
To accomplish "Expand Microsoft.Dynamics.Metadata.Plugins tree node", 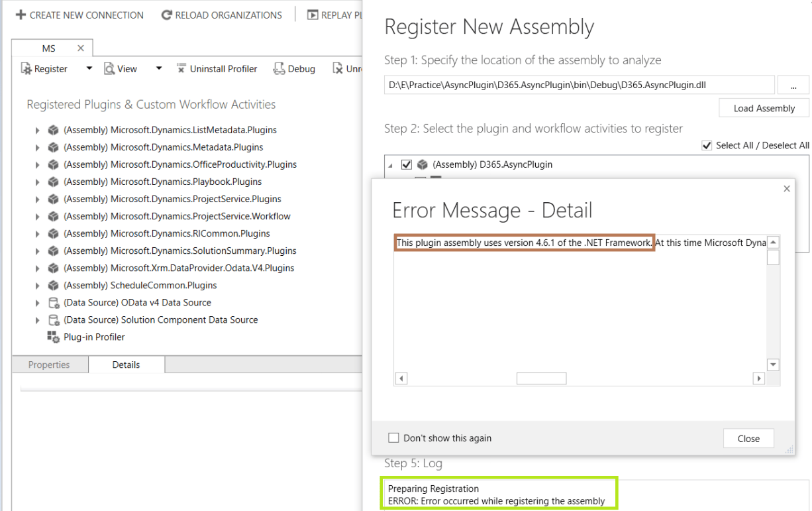I will [x=38, y=147].
